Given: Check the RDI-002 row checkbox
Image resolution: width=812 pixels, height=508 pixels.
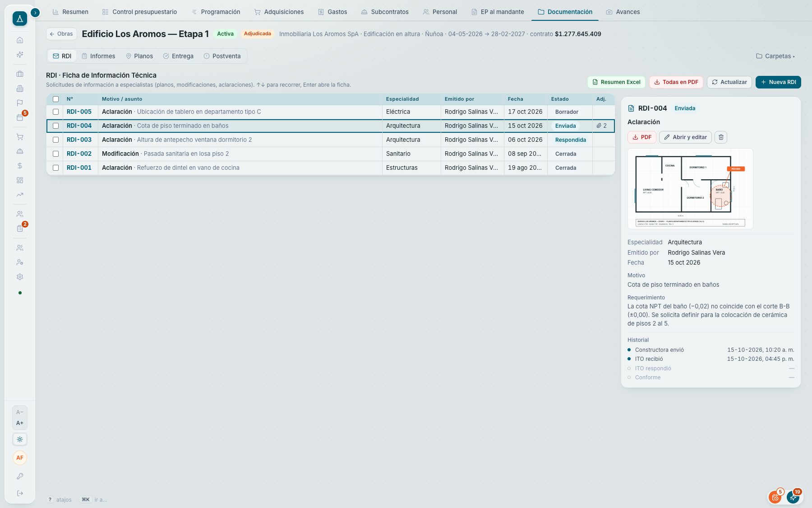Looking at the screenshot, I should [x=56, y=154].
